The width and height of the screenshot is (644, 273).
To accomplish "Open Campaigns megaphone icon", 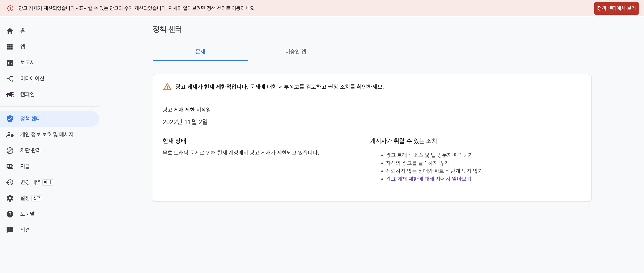I will point(10,94).
